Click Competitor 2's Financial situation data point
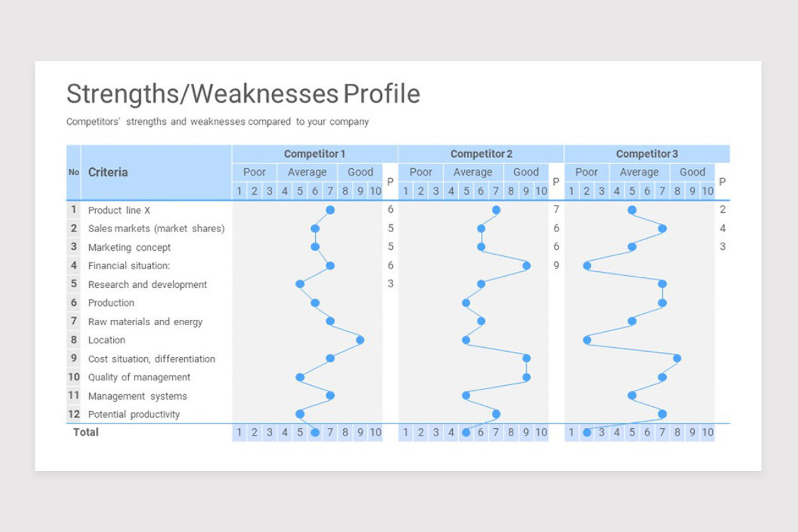Screen dimensions: 798x532 click(526, 265)
